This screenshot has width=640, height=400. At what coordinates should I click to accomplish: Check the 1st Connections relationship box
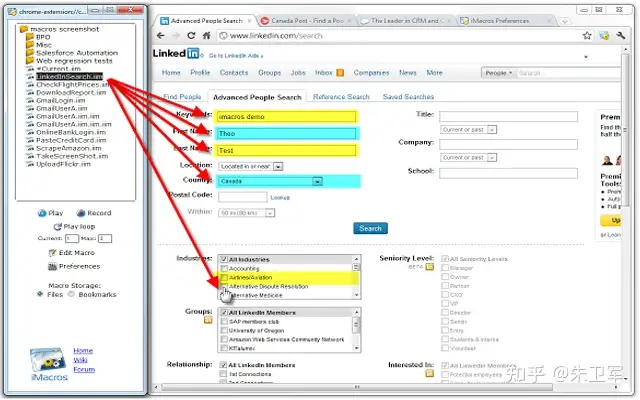pyautogui.click(x=223, y=374)
